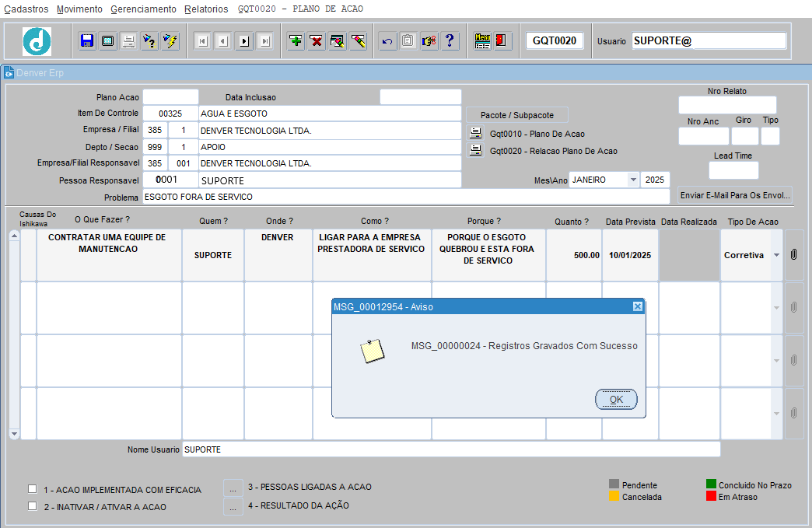The width and height of the screenshot is (812, 528).
Task: Click the Lead Time input field
Action: point(733,170)
